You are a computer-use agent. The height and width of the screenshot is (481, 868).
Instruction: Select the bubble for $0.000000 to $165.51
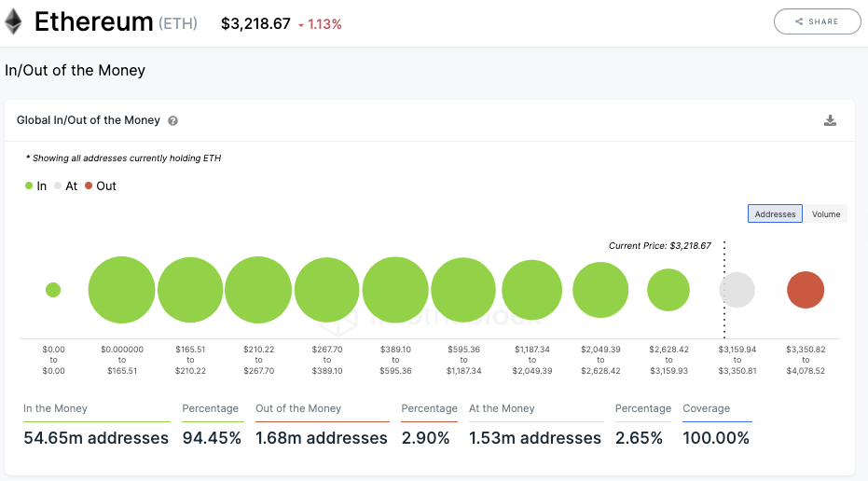click(x=122, y=290)
